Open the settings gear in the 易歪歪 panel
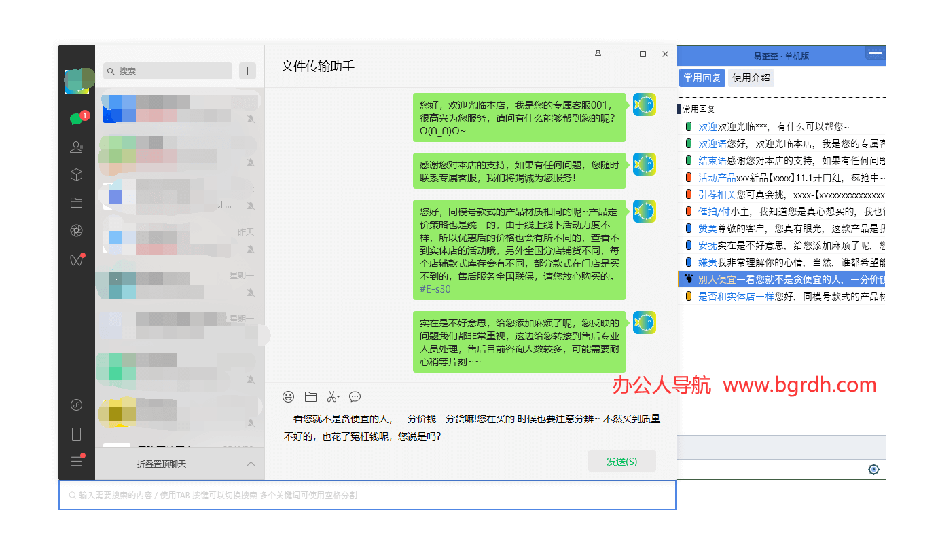Screen dimensions: 938x560 click(873, 469)
